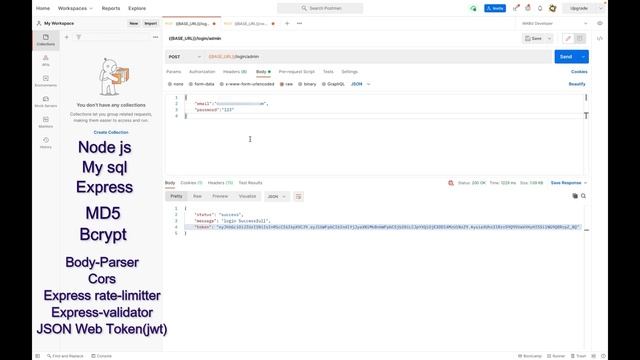
Task: Click the sidebar toggle icon in status bar
Action: 38,356
